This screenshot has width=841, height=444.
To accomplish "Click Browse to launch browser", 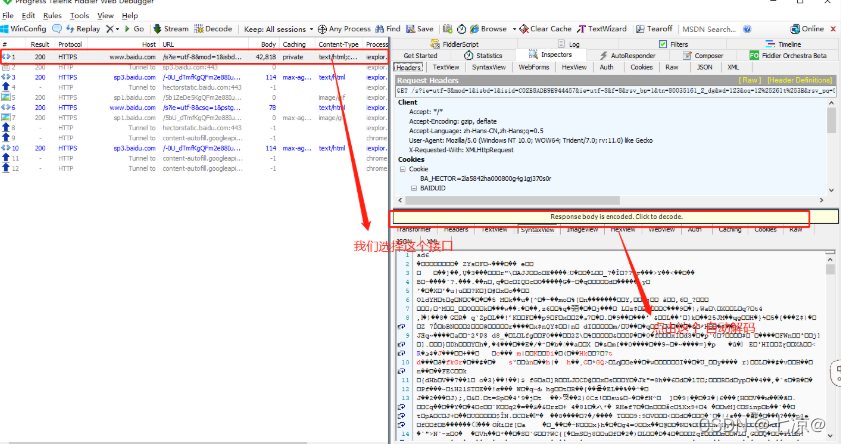I will pyautogui.click(x=489, y=29).
